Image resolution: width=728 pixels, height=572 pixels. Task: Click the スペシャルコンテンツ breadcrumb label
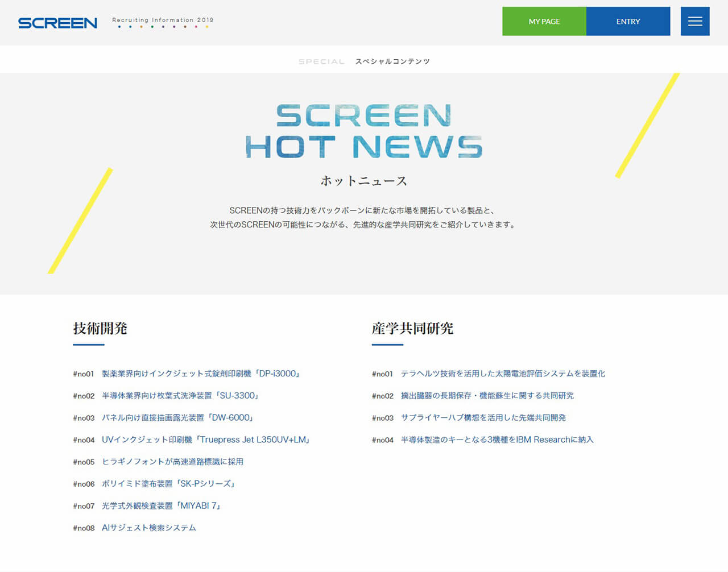click(392, 61)
